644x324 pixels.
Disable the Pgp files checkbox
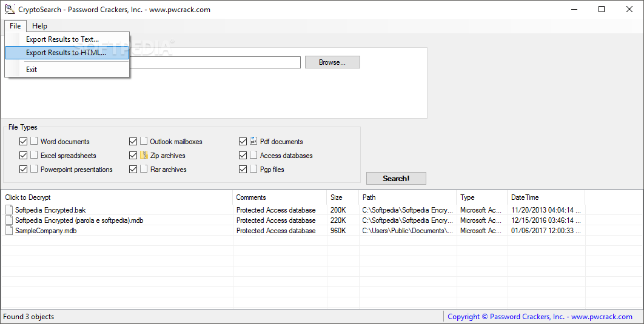(243, 170)
